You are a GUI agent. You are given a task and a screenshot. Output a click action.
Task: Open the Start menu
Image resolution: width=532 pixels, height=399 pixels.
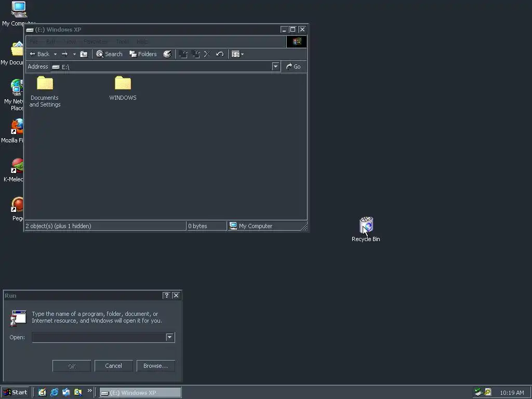15,393
